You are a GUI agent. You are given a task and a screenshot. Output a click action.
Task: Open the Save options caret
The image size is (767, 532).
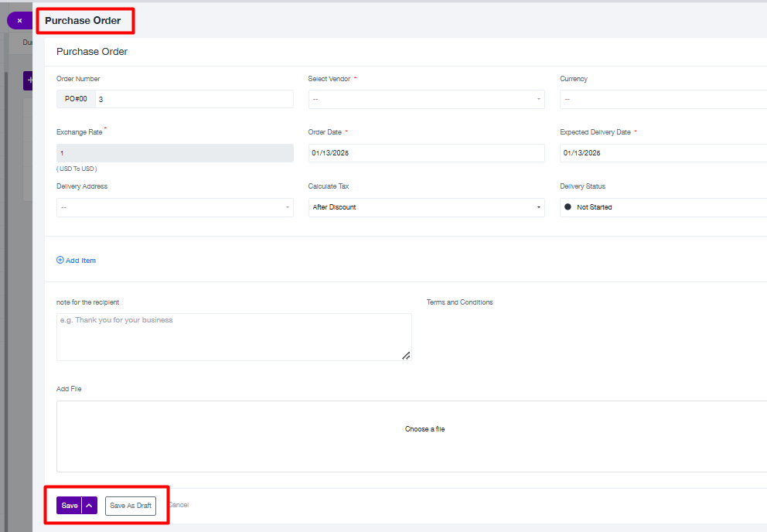pyautogui.click(x=90, y=506)
